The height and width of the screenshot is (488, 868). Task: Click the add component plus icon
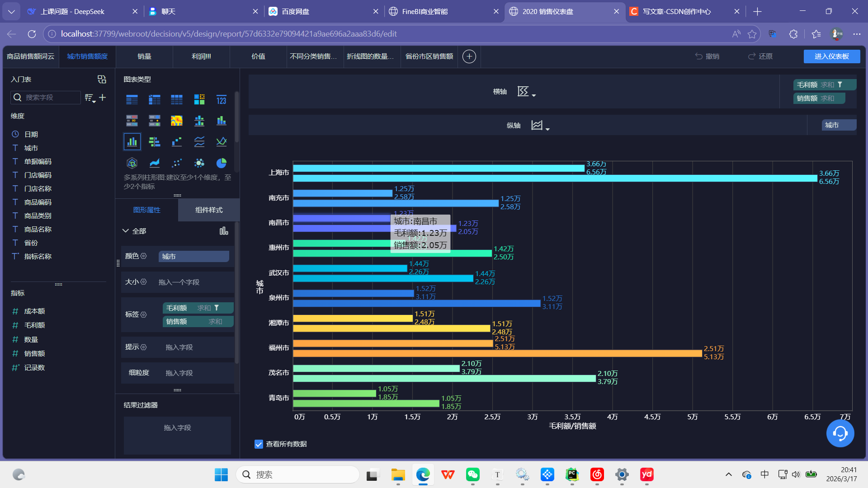coord(469,56)
